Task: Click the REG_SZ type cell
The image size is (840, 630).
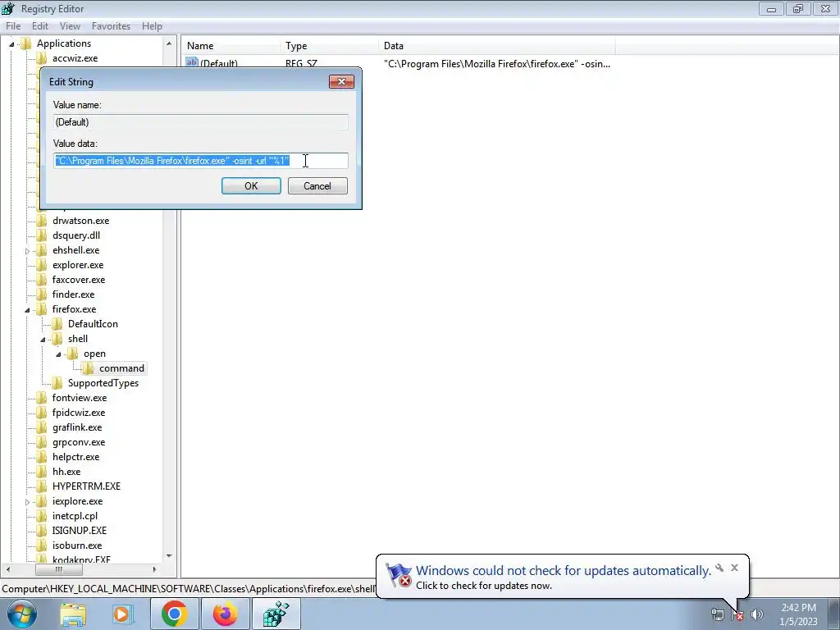Action: [x=301, y=64]
